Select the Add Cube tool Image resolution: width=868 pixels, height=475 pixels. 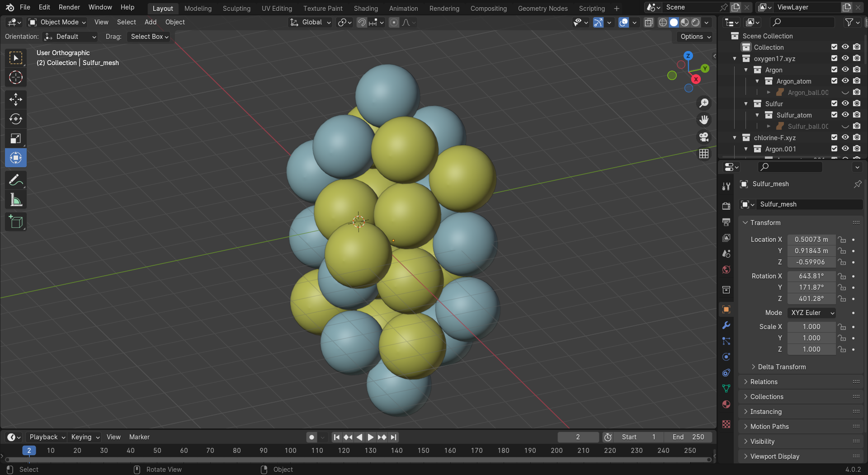(x=16, y=222)
